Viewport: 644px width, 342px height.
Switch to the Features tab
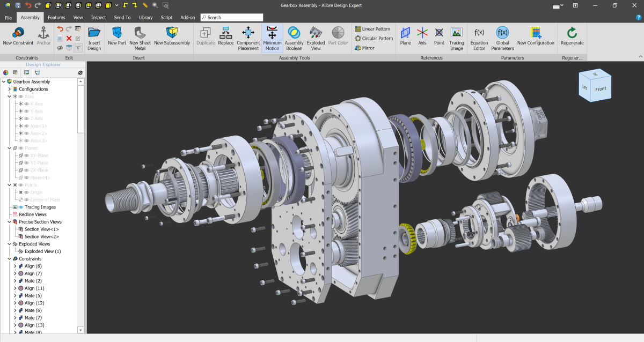pyautogui.click(x=56, y=17)
